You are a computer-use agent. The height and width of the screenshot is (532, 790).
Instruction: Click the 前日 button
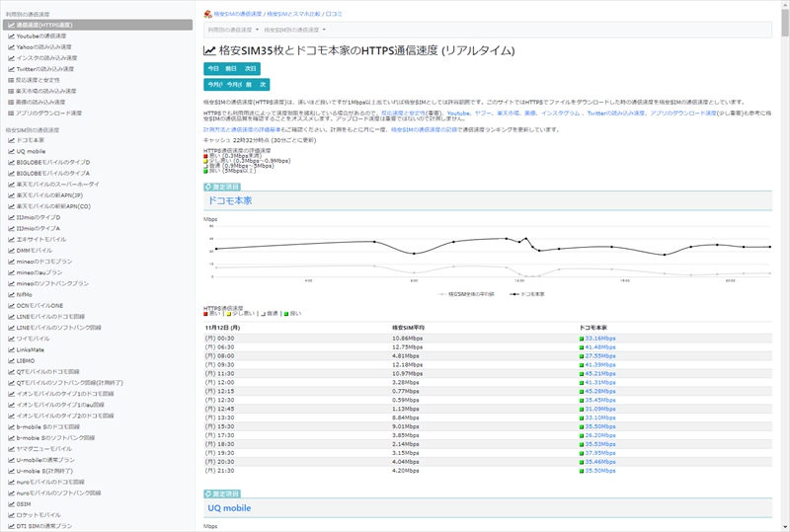coord(231,68)
